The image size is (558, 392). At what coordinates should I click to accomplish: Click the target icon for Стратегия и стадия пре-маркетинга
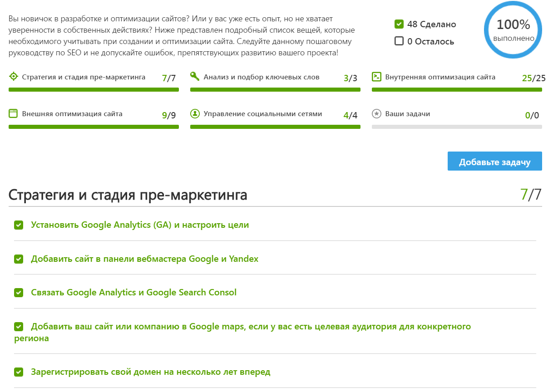[13, 77]
